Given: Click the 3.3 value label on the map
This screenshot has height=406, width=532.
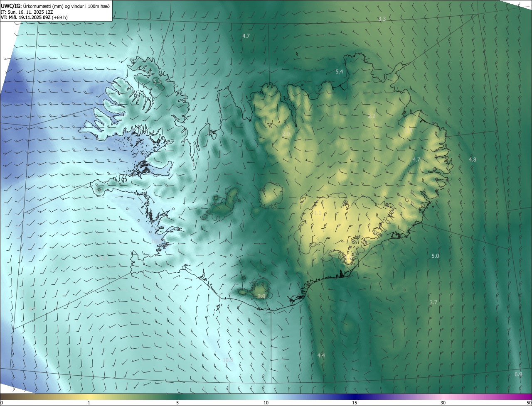Looking at the screenshot, I should (x=382, y=19).
